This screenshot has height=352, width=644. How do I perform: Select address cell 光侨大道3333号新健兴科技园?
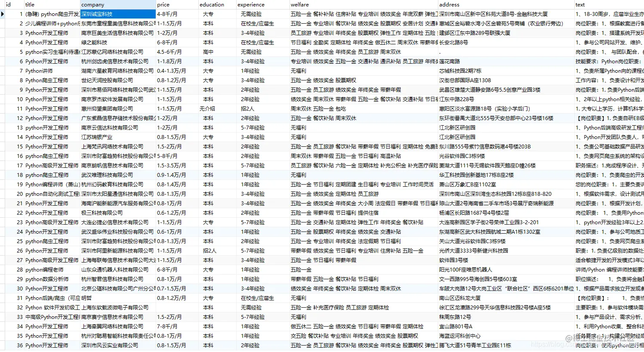(506, 251)
